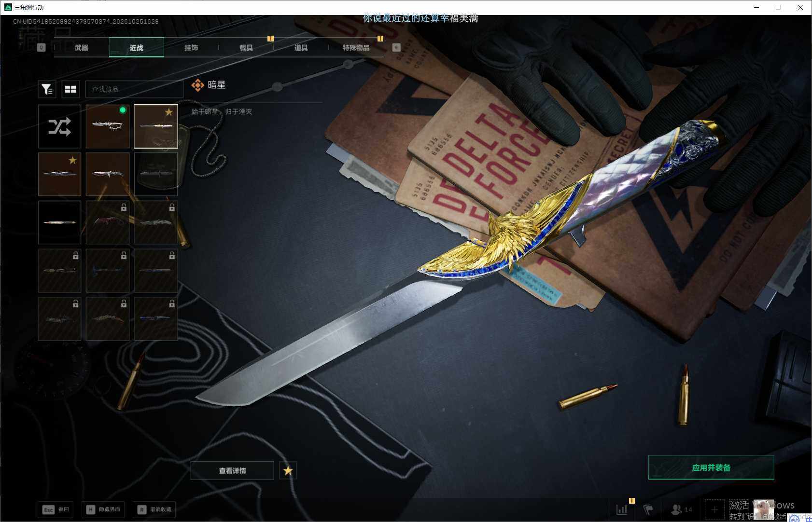
Task: Go to the 道具 tab
Action: (x=301, y=48)
